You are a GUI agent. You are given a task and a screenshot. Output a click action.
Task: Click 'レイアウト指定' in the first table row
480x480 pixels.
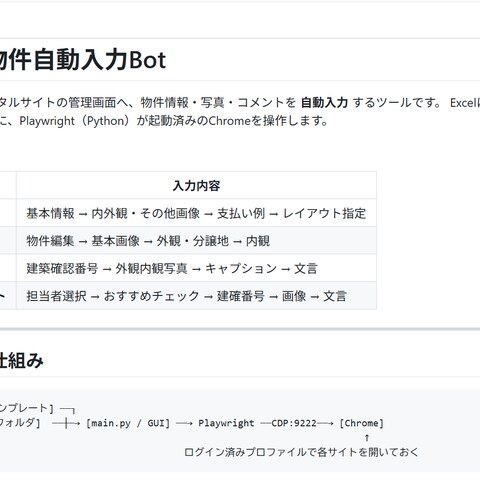[x=324, y=213]
